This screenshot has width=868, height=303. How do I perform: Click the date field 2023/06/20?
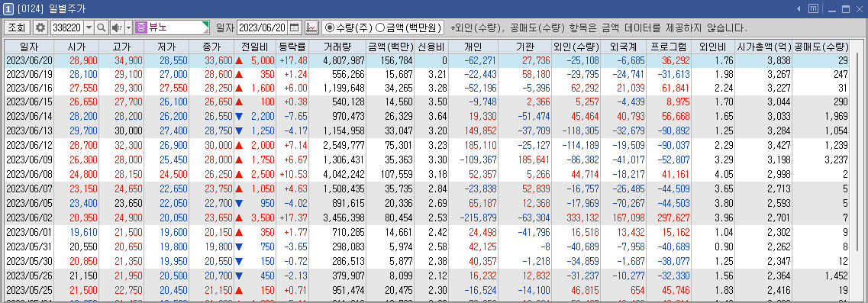(x=262, y=27)
